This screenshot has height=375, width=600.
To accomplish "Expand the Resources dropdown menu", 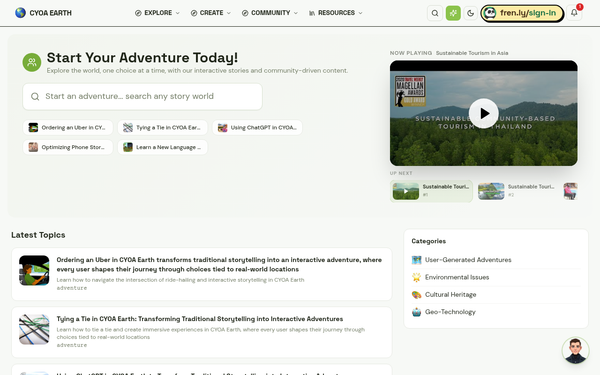I will click(335, 13).
